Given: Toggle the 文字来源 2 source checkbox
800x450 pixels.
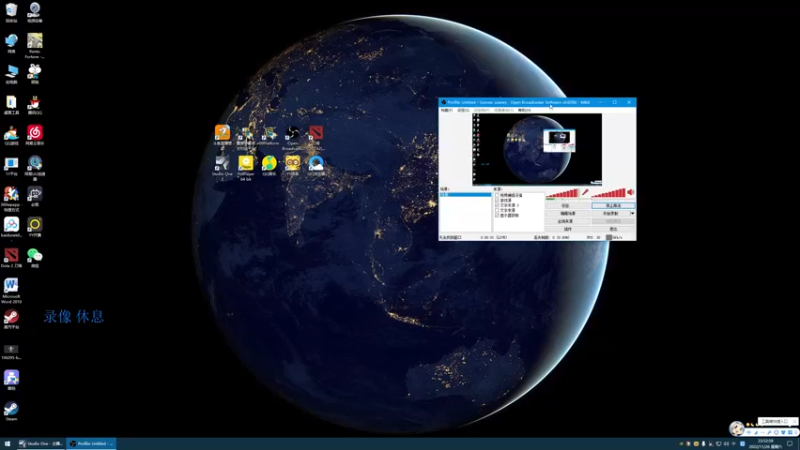Looking at the screenshot, I should click(x=497, y=205).
